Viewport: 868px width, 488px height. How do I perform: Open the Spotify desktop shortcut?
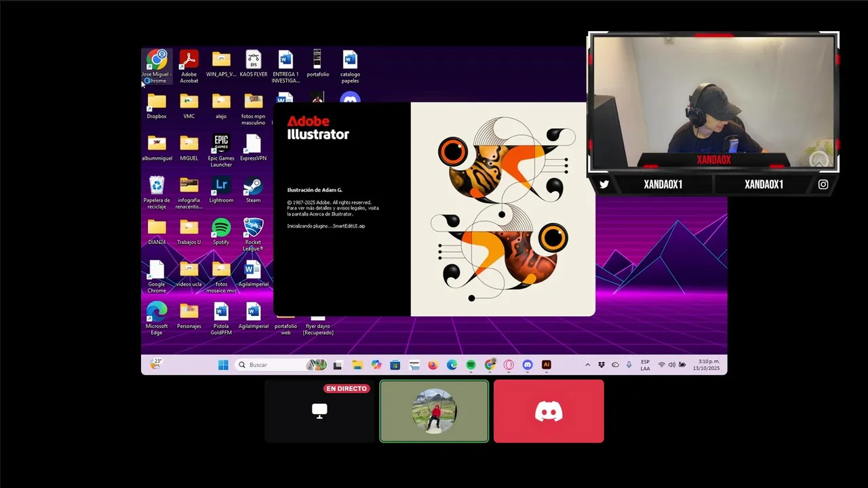coord(221,232)
